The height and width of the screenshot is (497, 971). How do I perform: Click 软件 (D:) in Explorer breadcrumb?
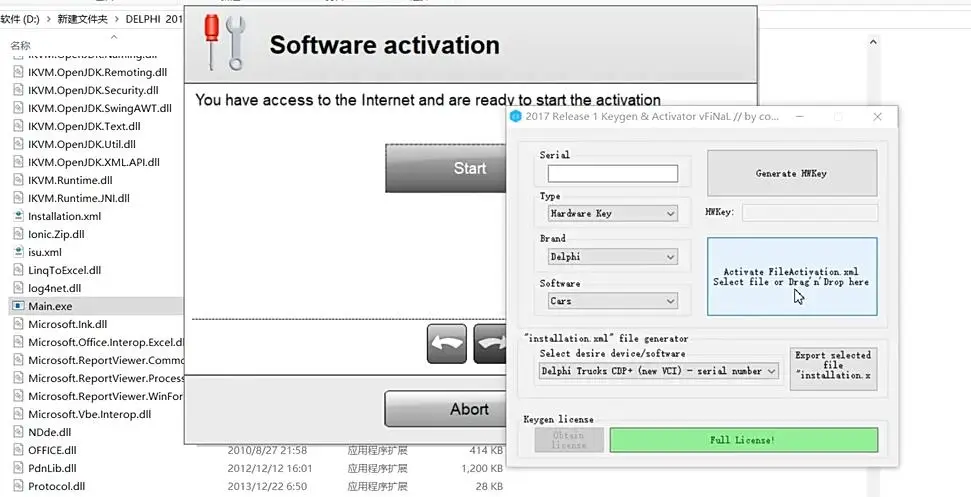20,19
